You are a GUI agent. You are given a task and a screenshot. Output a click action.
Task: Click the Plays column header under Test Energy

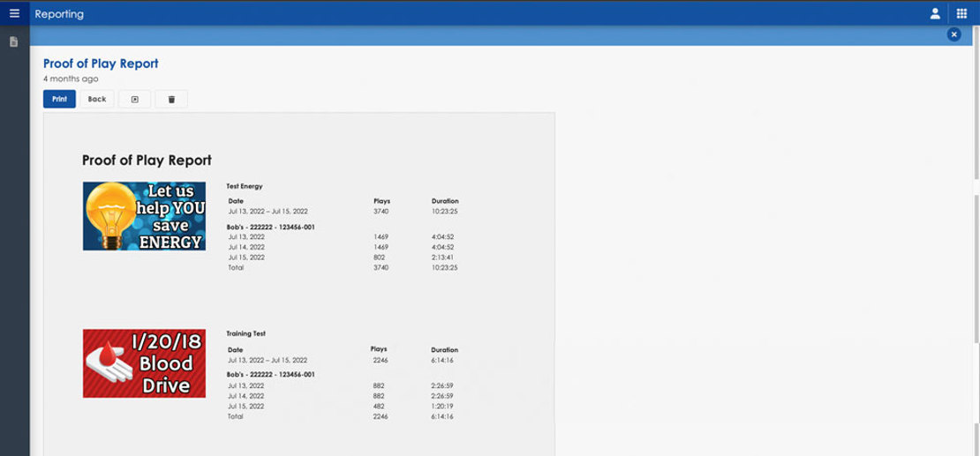(x=382, y=201)
